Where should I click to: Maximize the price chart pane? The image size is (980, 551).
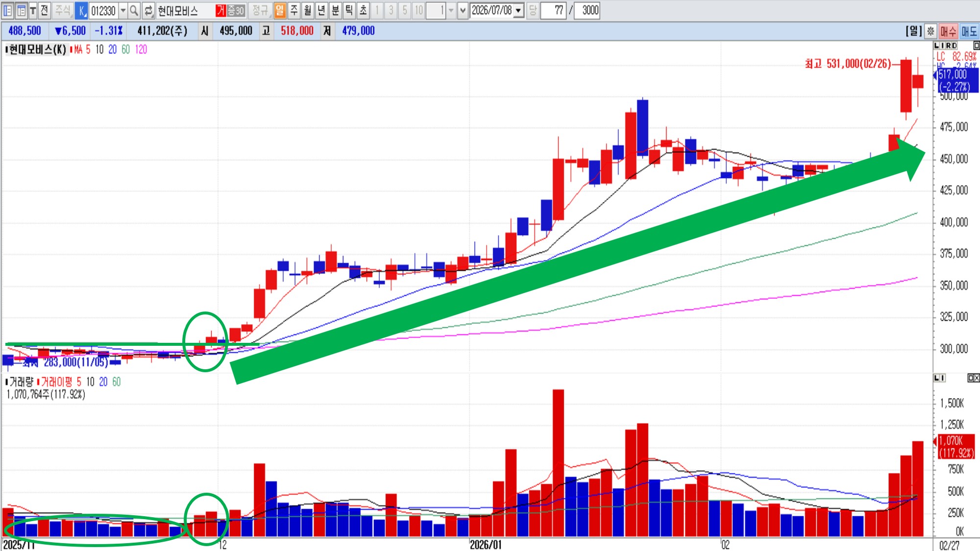[976, 45]
